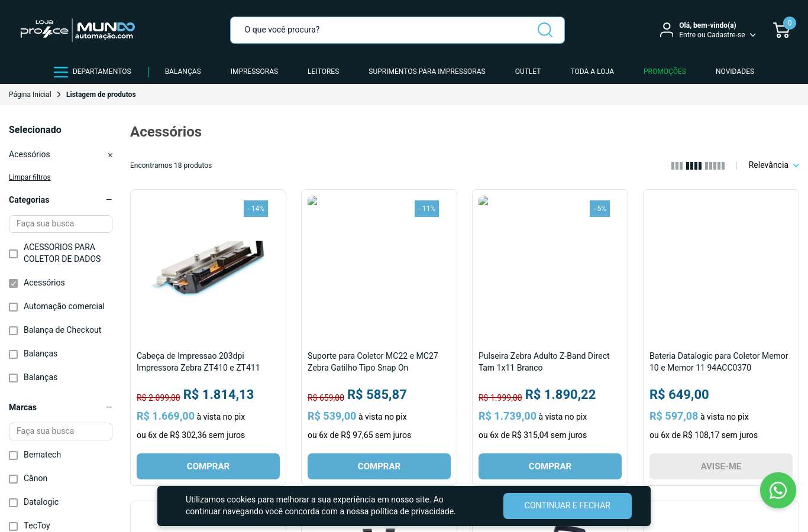Open Bateria Datalogic para Coletor Memor title
The width and height of the screenshot is (808, 532).
(x=719, y=362)
